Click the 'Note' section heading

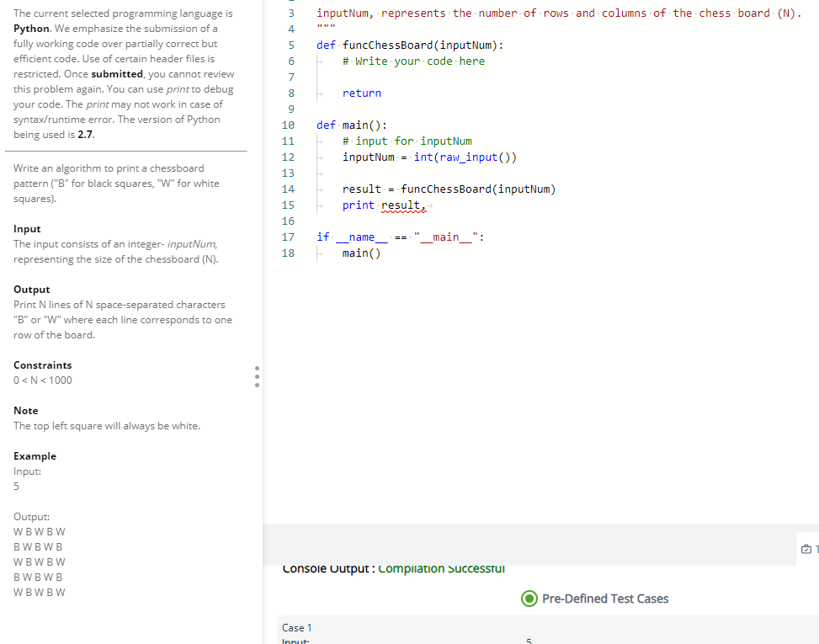(25, 411)
